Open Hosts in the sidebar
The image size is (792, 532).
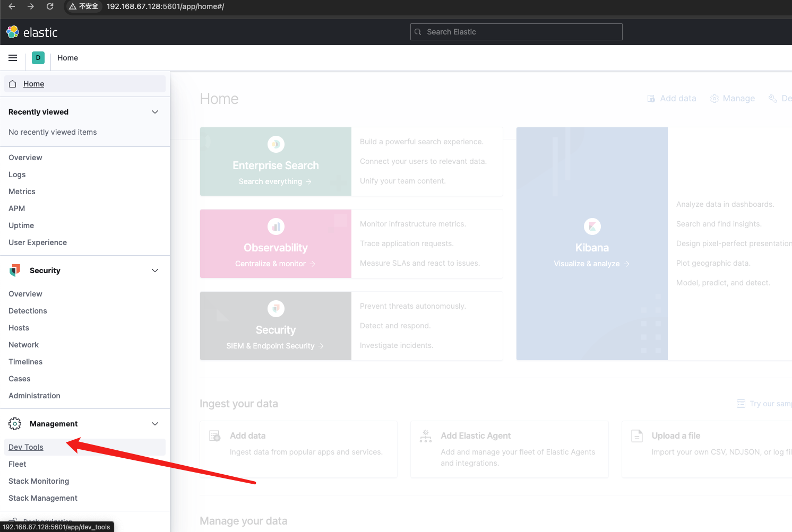click(x=19, y=328)
